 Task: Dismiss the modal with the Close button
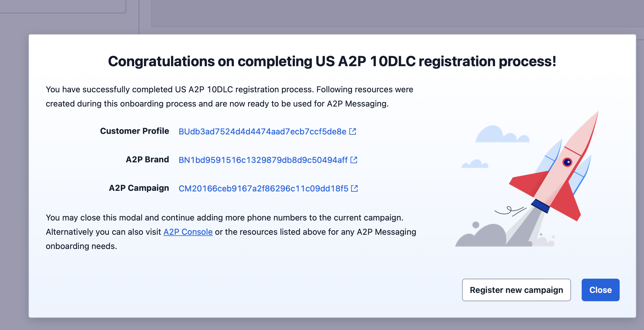click(600, 290)
